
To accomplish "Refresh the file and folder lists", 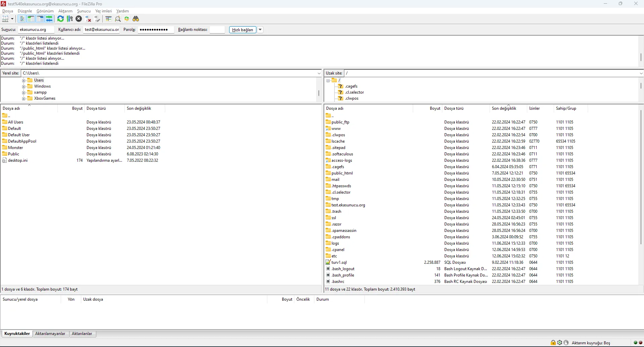I will 60,19.
